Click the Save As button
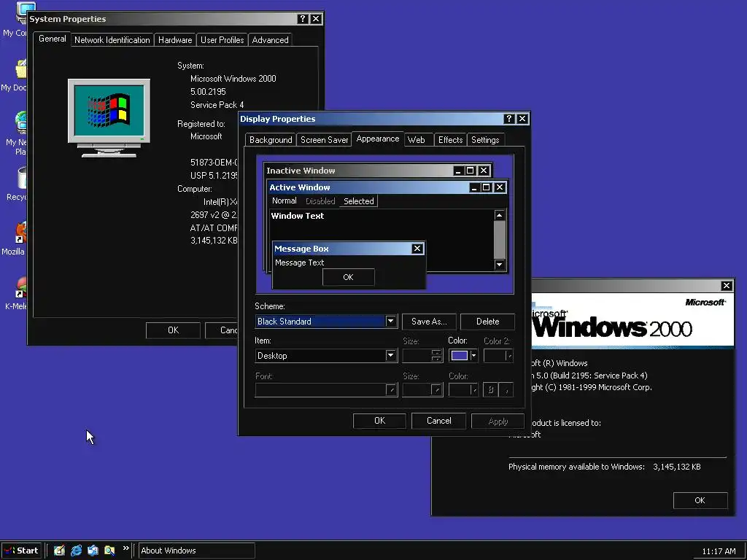The height and width of the screenshot is (560, 747). click(429, 322)
